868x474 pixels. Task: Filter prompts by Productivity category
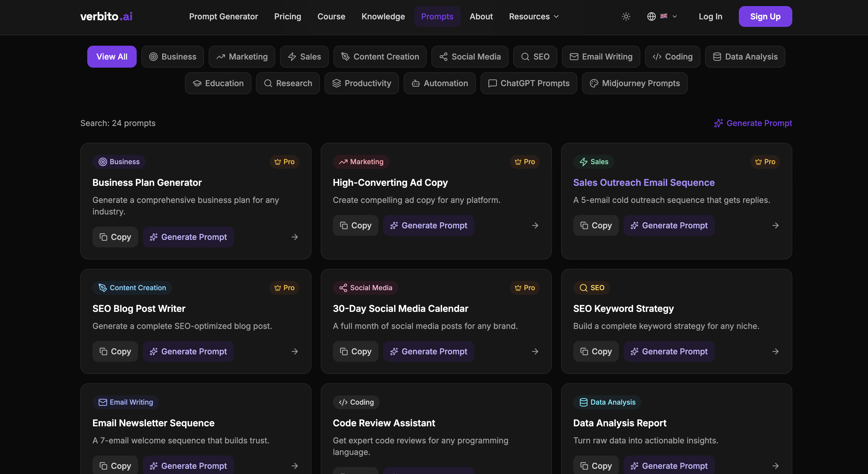(x=361, y=83)
